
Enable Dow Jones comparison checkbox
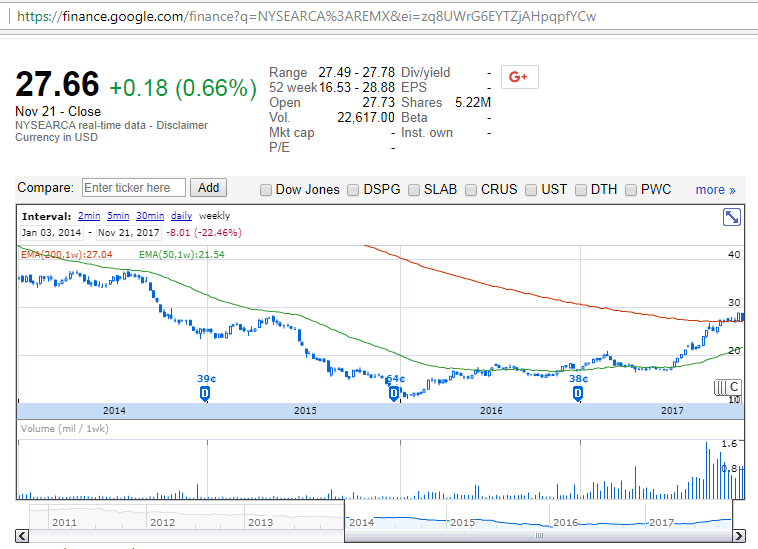266,190
